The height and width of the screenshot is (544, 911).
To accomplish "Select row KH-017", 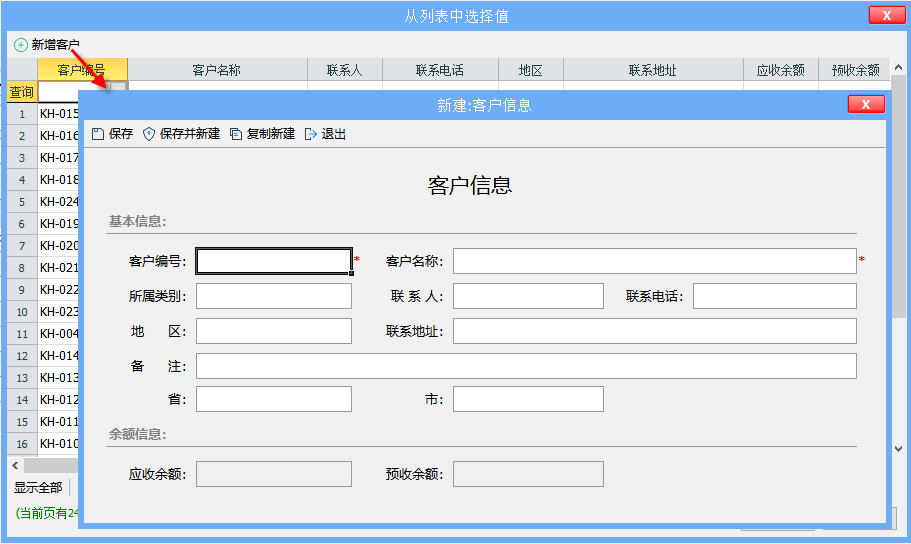I will point(58,158).
